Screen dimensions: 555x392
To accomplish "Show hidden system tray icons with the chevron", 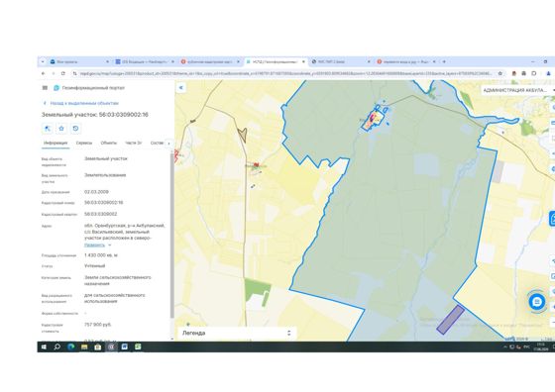I will (x=504, y=347).
